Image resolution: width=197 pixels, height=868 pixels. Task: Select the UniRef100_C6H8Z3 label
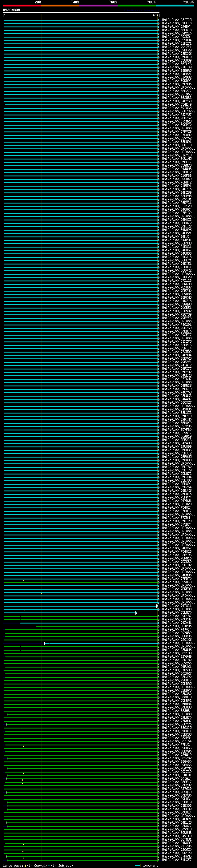pyautogui.click(x=177, y=220)
